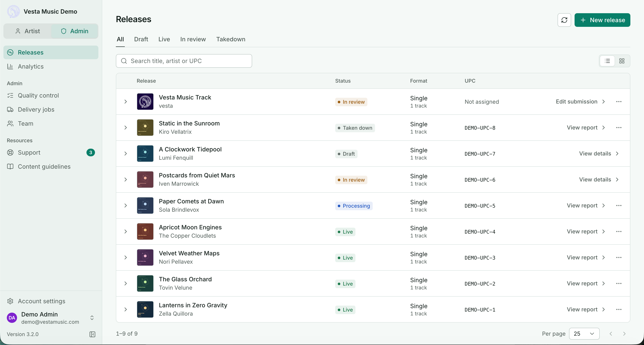This screenshot has height=345, width=644.
Task: Go to previous page arrow
Action: pyautogui.click(x=611, y=334)
